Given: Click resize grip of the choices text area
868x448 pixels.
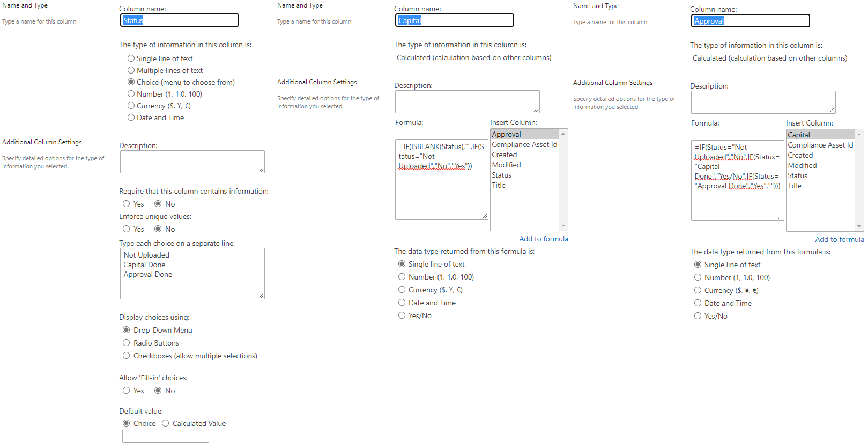Looking at the screenshot, I should 261,296.
